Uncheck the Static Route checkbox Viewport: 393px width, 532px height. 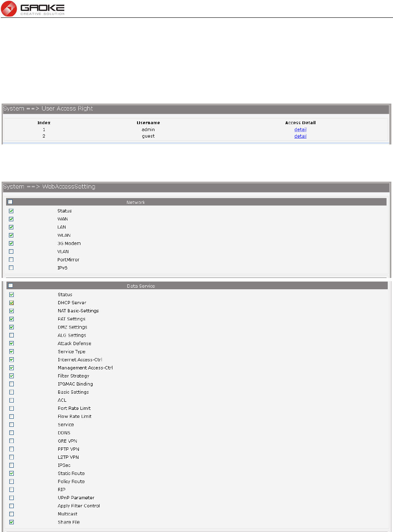pos(12,473)
